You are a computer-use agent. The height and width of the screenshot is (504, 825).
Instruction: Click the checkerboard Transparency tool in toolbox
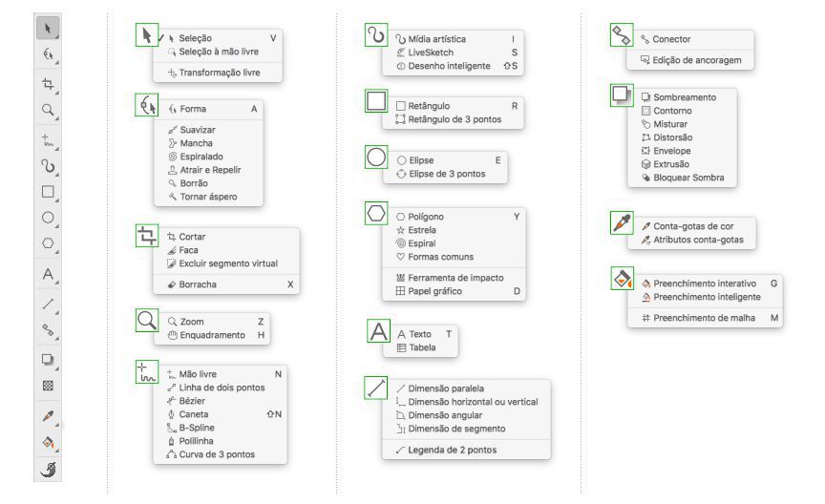(x=46, y=388)
